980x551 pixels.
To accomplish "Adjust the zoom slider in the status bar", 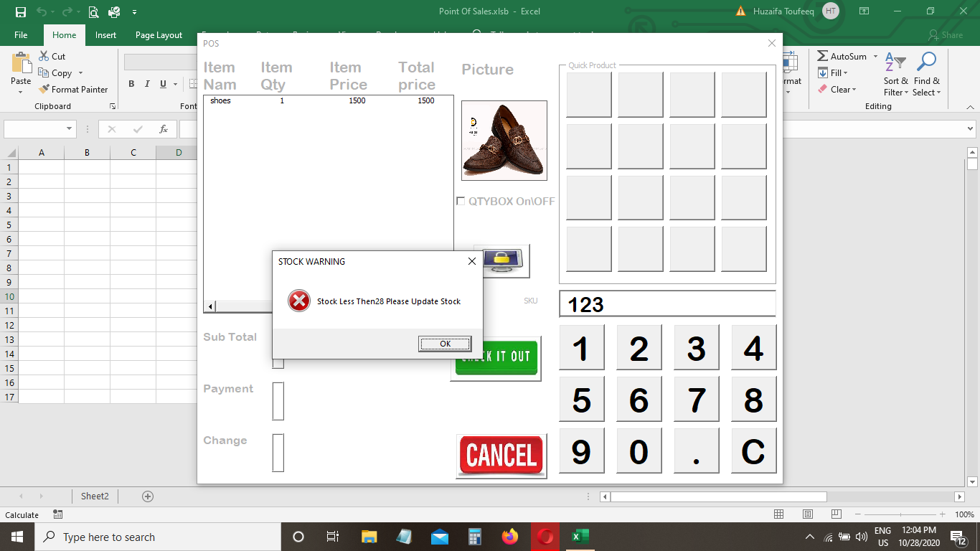I will (x=901, y=514).
